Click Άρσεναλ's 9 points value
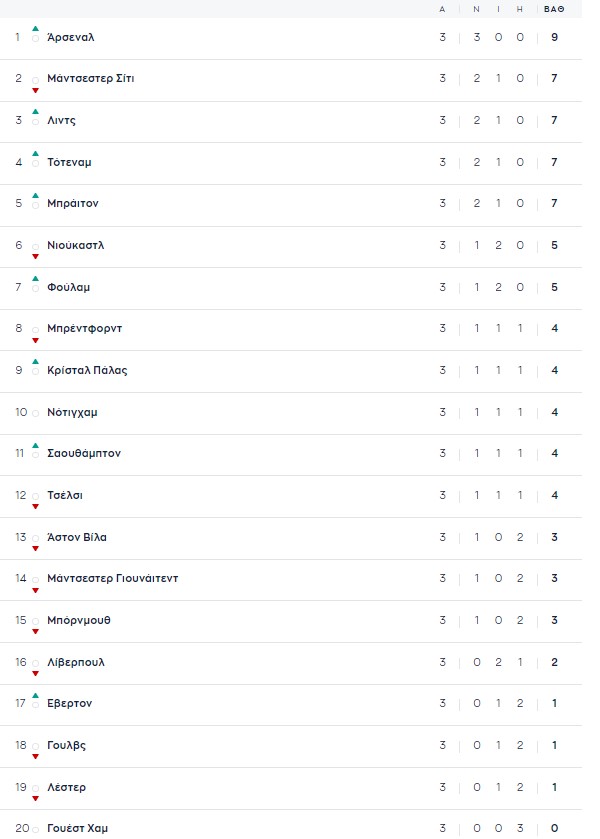This screenshot has width=600, height=839. [554, 37]
